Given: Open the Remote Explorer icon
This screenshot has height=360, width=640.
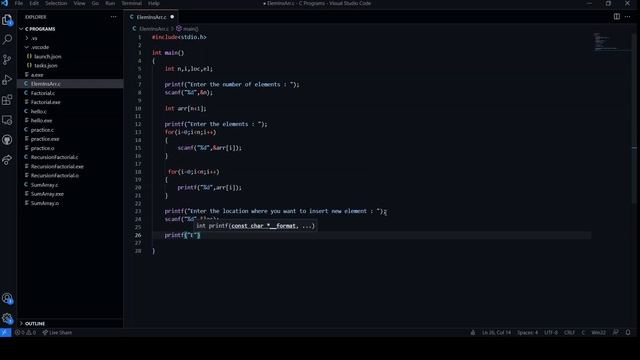Looking at the screenshot, I should coord(7,120).
